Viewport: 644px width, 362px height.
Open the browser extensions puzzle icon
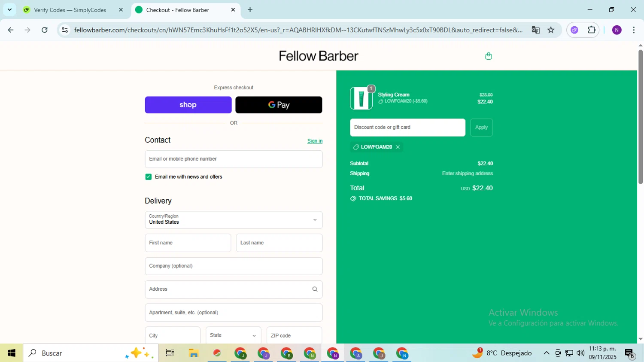591,30
